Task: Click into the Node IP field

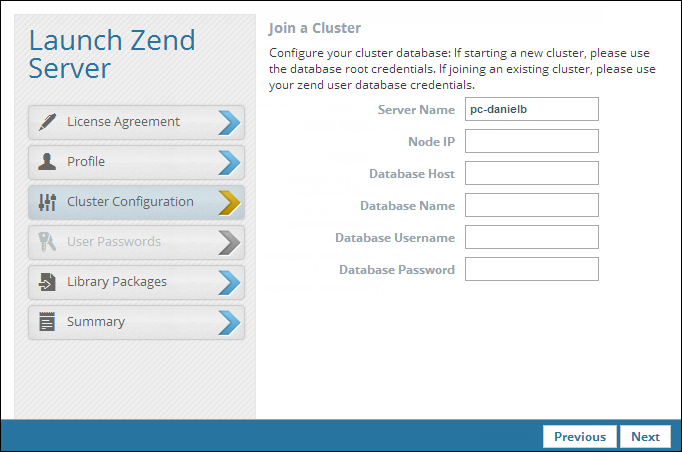Action: pos(531,141)
